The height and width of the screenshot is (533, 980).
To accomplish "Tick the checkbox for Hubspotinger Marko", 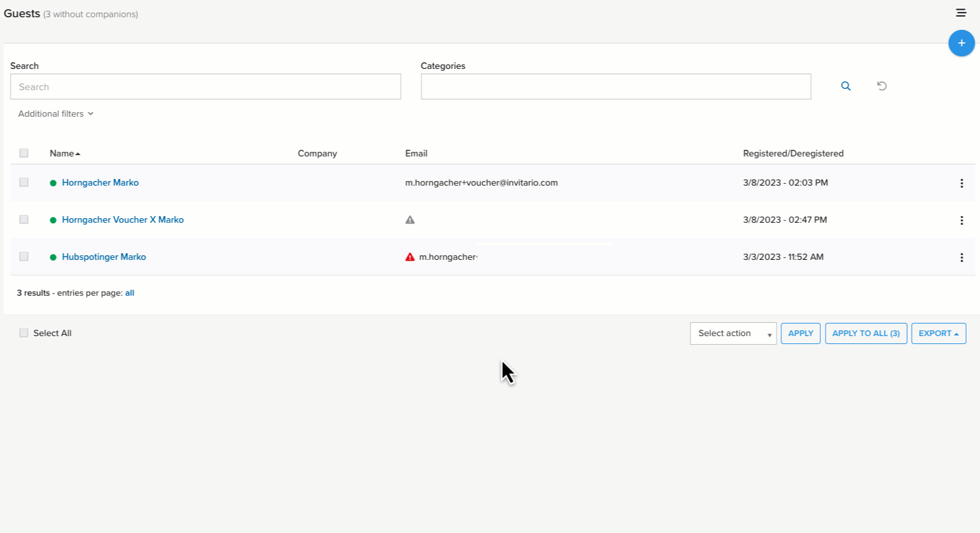I will pos(24,257).
